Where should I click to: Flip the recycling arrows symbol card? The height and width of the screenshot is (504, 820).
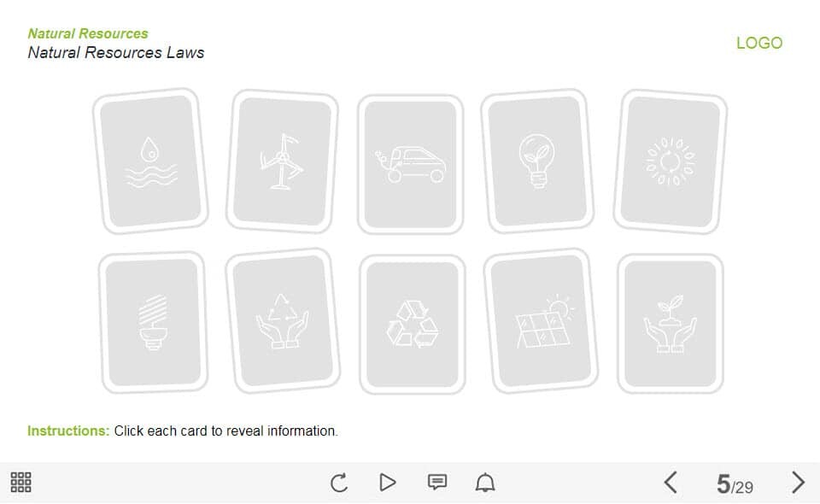pos(412,324)
